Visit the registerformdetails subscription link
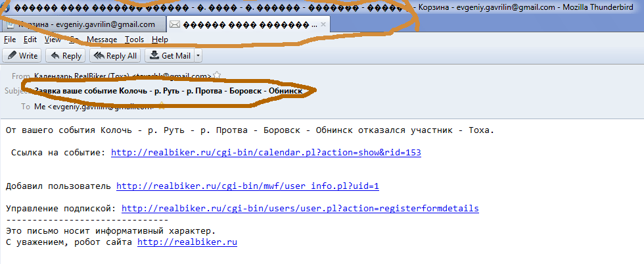 300,209
